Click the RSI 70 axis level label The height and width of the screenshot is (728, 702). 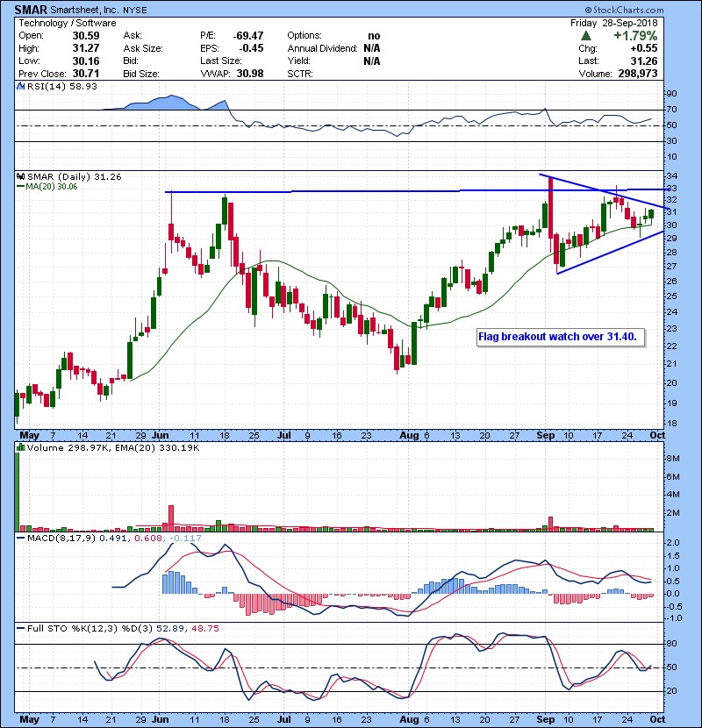click(672, 110)
